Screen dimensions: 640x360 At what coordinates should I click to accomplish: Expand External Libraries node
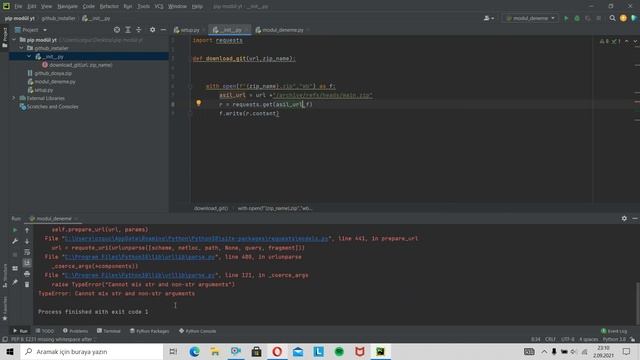click(14, 98)
